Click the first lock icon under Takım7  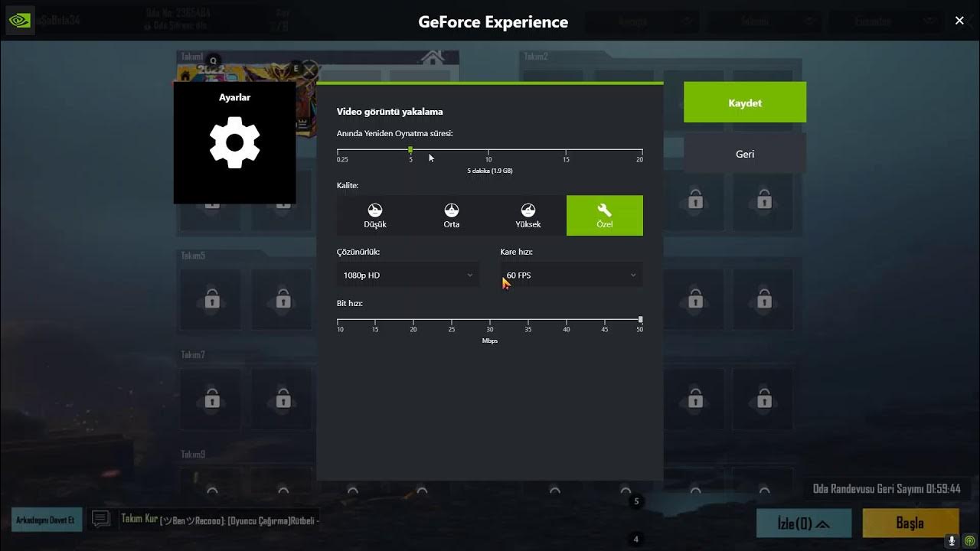click(212, 399)
